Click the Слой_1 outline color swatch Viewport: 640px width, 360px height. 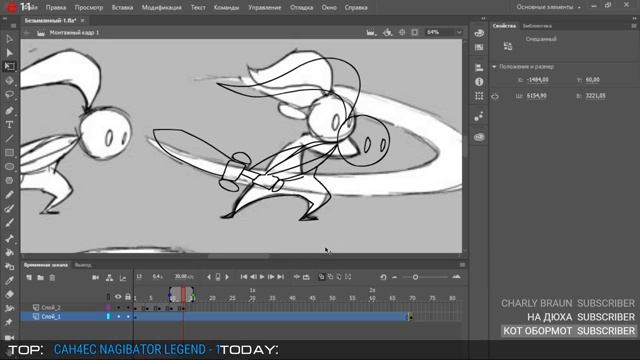[108, 317]
